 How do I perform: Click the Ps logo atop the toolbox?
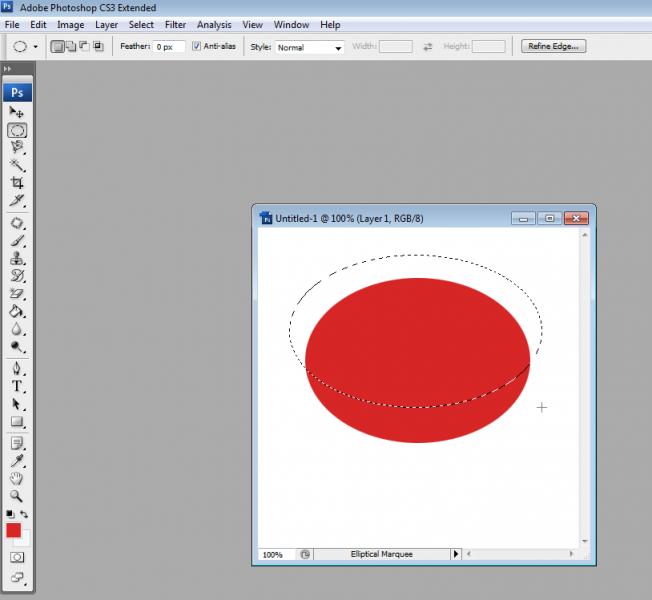[17, 92]
